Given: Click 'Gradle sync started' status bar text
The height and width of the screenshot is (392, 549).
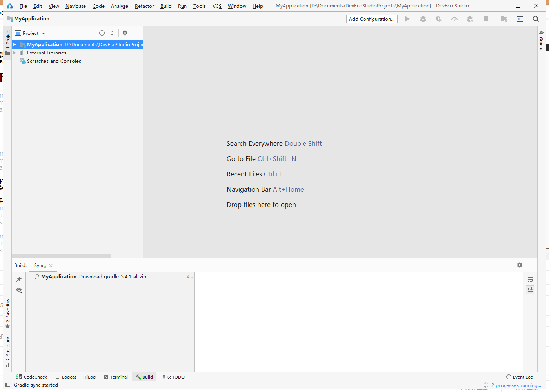Looking at the screenshot, I should pyautogui.click(x=36, y=385).
